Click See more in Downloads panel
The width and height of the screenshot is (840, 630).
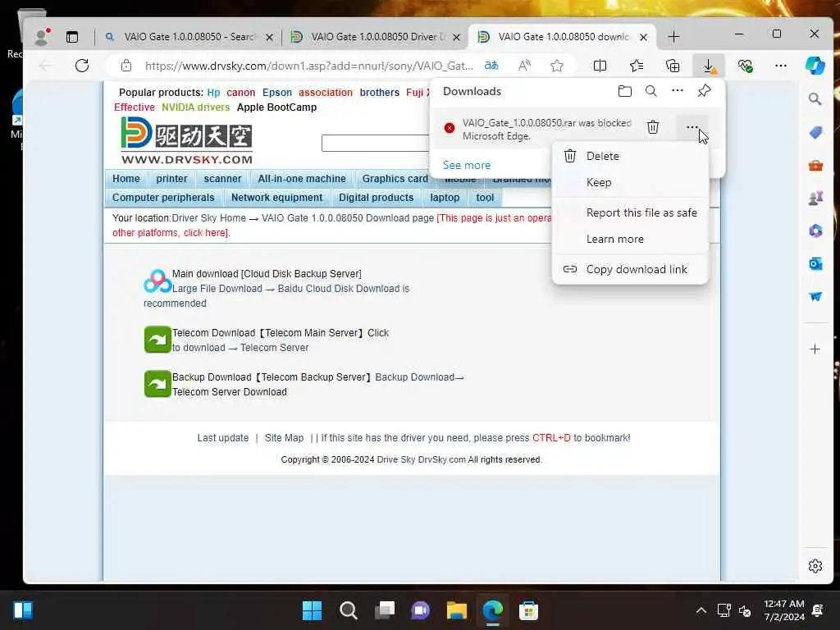[467, 165]
